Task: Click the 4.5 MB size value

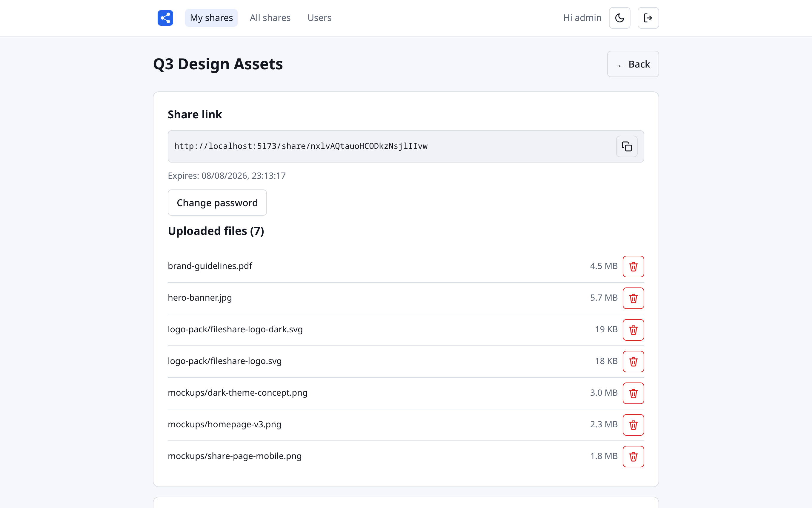Action: tap(604, 266)
